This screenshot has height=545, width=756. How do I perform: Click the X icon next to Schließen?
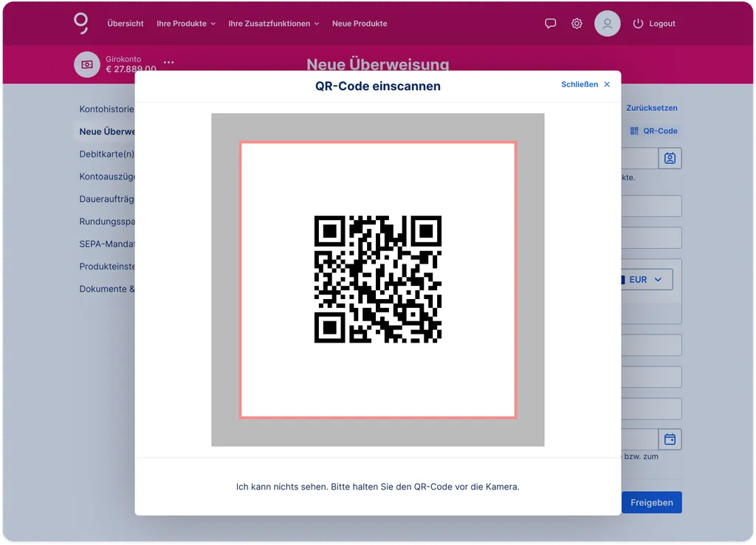click(x=607, y=84)
